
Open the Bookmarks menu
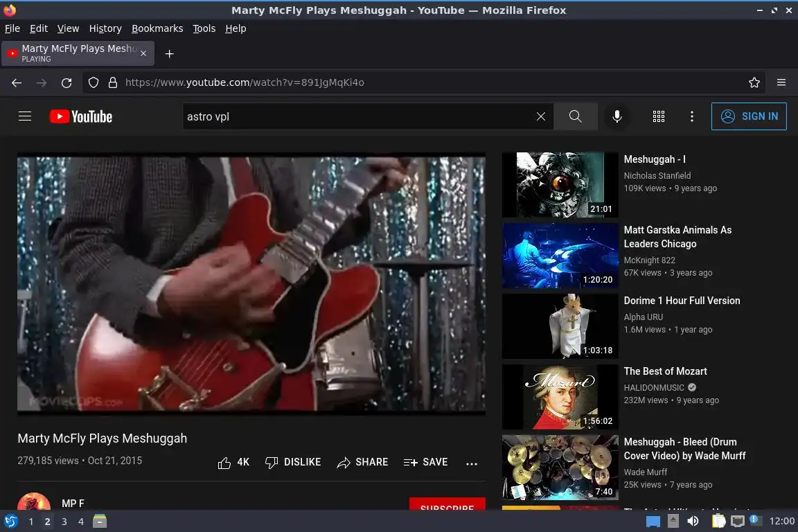click(x=157, y=28)
